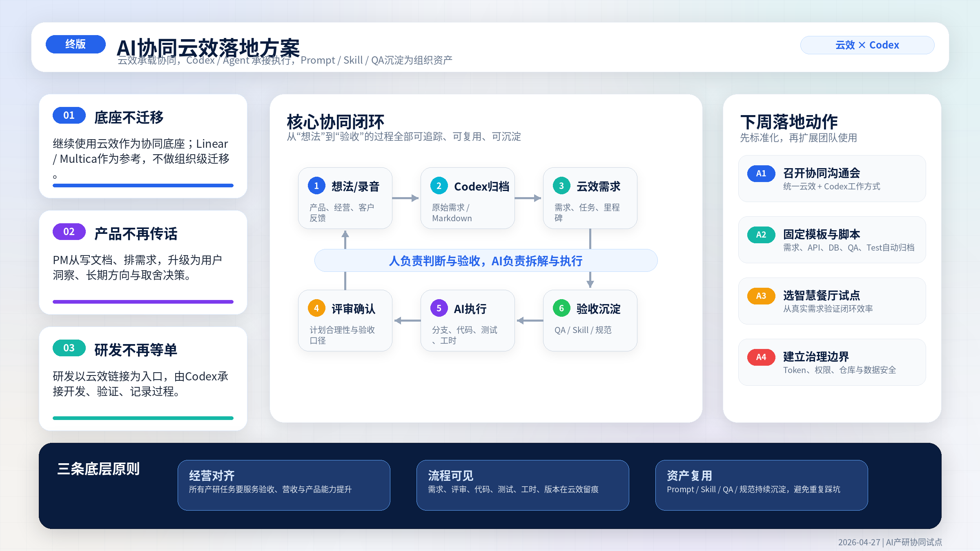This screenshot has height=551, width=980.
Task: Select the 云效需求 step title
Action: coord(599,187)
